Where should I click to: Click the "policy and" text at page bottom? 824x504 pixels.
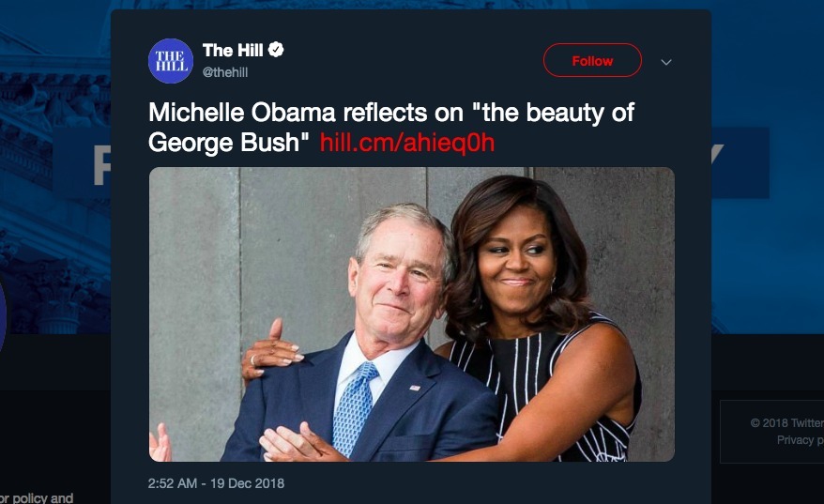[x=36, y=497]
